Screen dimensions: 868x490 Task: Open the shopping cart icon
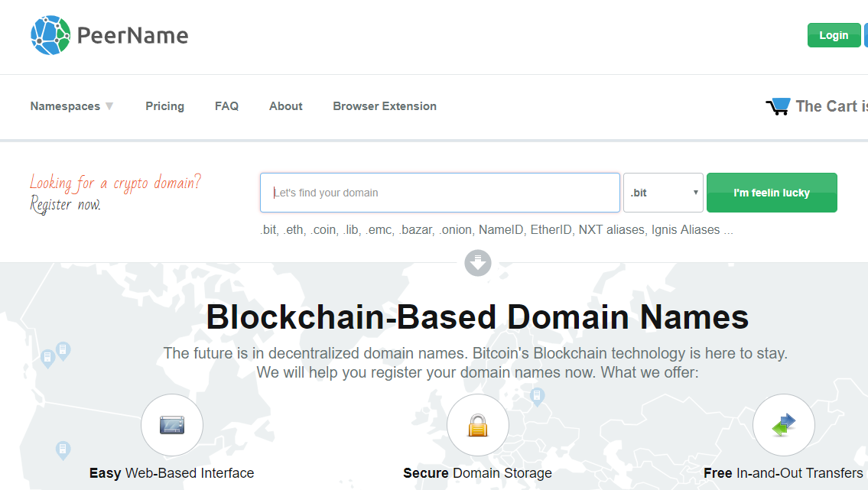(778, 106)
